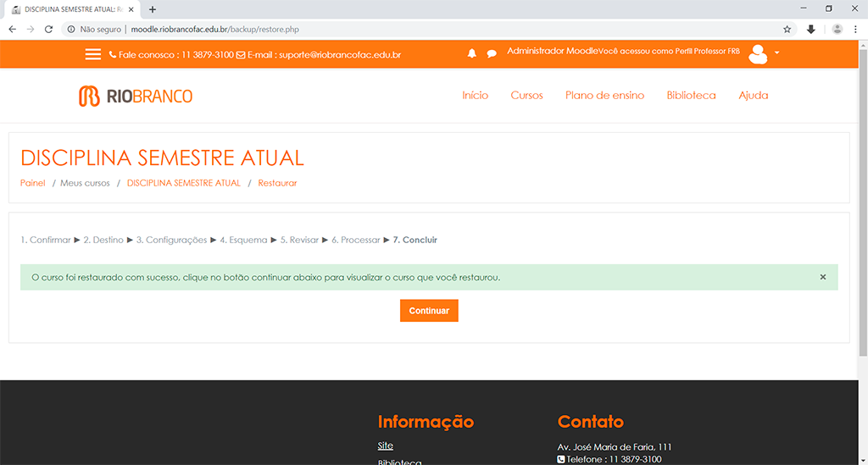Open a new browser tab

[153, 9]
